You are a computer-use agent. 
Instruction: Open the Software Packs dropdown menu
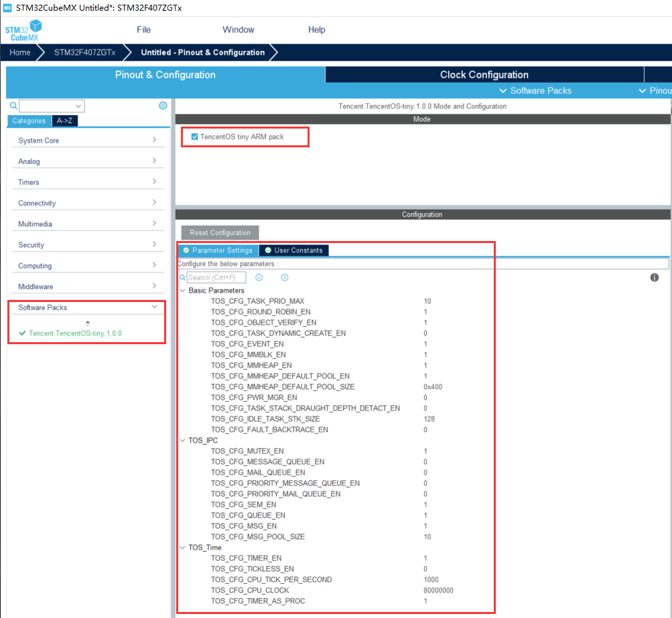pos(535,91)
